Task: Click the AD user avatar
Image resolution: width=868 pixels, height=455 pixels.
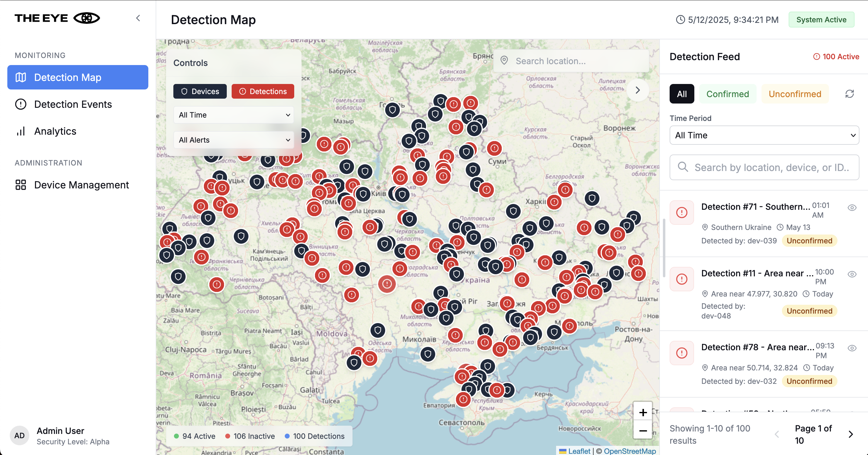Action: tap(19, 435)
